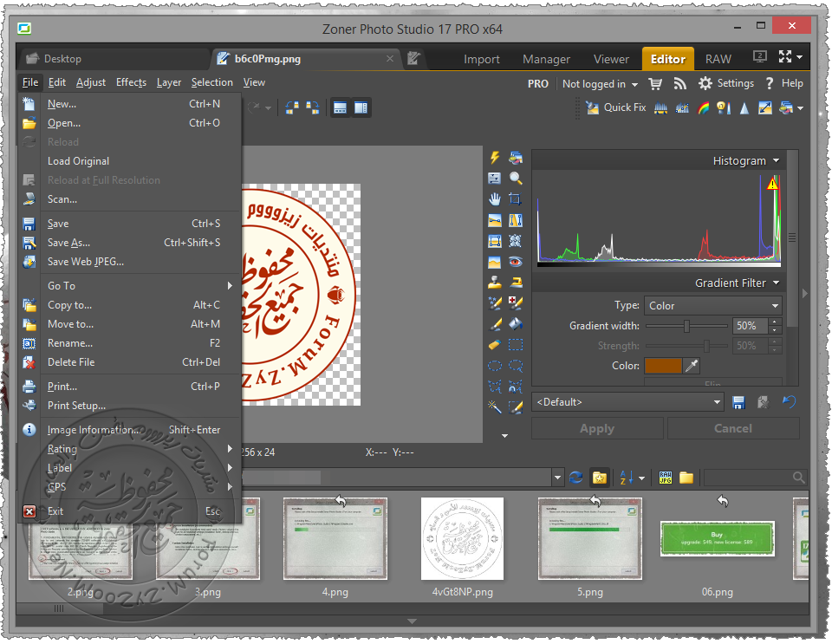
Task: Expand the Gradient Filter panel dropdown
Action: (x=777, y=283)
